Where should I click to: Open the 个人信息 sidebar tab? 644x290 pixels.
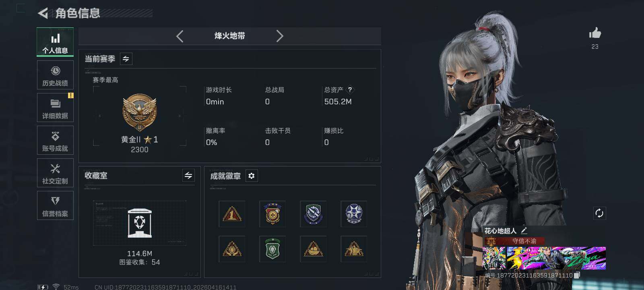pyautogui.click(x=55, y=42)
